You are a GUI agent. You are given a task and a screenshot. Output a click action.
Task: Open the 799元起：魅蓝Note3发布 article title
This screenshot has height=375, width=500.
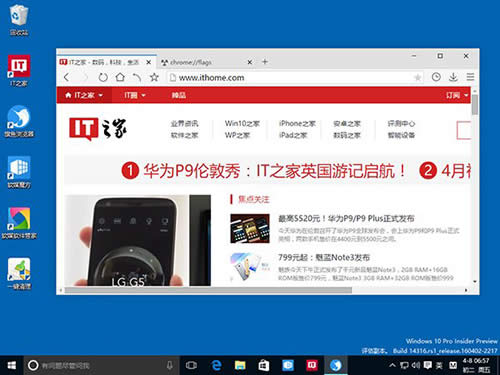tap(324, 258)
